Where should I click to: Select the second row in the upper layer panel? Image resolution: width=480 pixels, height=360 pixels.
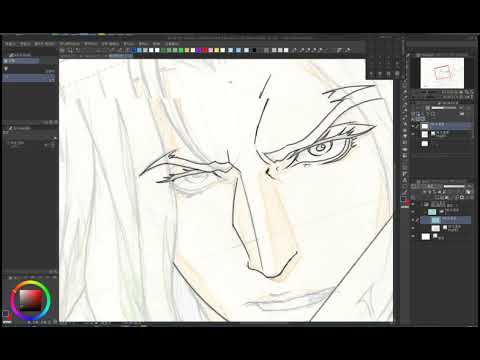[x=446, y=134]
